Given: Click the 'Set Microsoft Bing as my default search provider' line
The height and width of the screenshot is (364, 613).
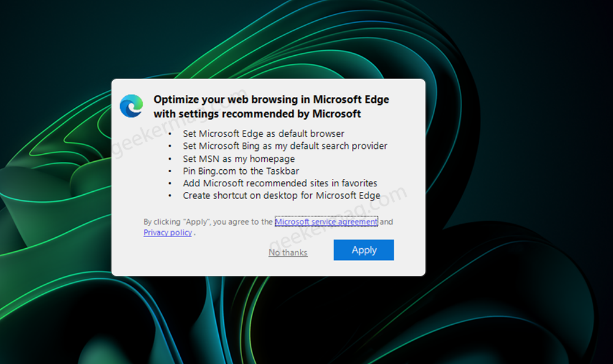Looking at the screenshot, I should (285, 146).
